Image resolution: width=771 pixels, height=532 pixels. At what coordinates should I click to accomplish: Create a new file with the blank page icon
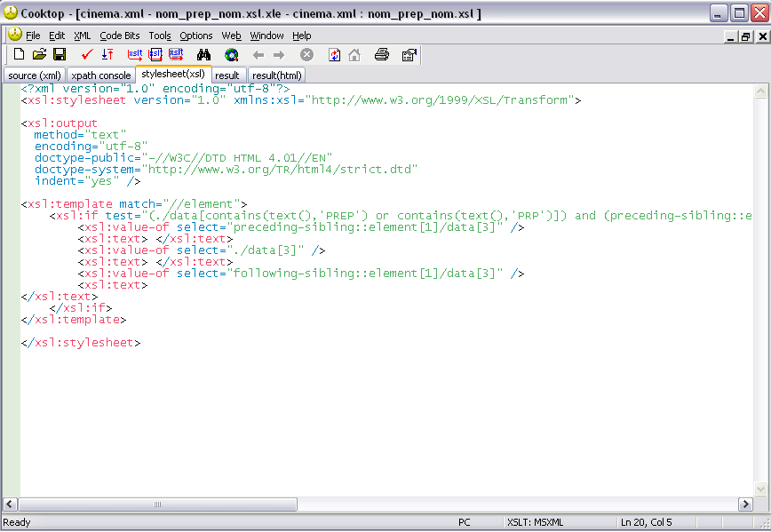click(19, 54)
